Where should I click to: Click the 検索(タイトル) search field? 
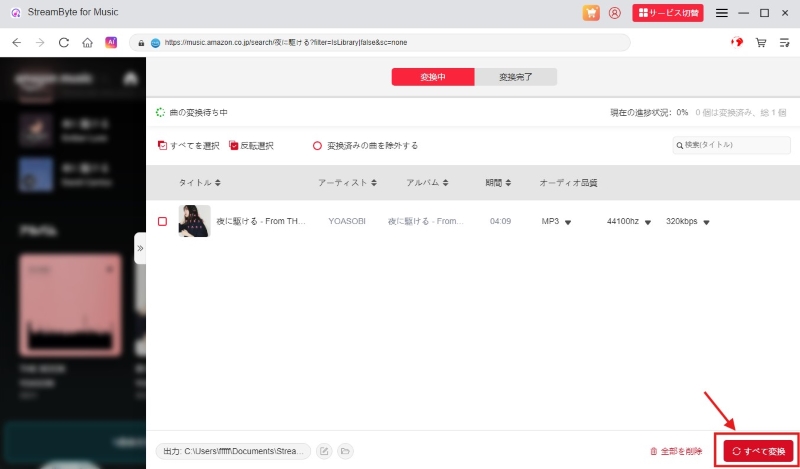(731, 145)
